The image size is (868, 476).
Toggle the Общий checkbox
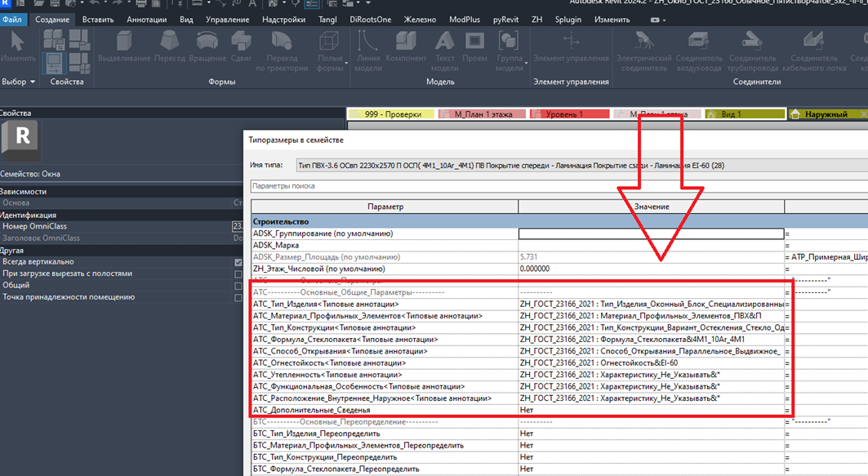click(x=238, y=286)
